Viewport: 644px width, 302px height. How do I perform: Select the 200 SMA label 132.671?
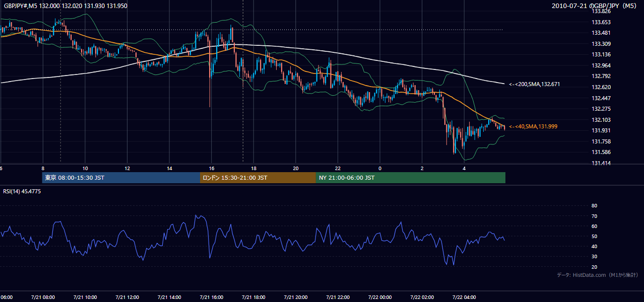535,84
